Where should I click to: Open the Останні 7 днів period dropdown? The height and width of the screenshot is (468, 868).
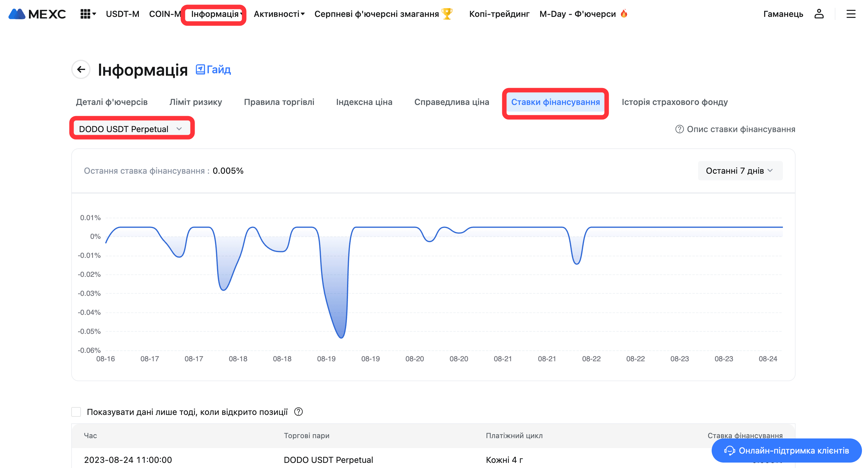pyautogui.click(x=740, y=171)
